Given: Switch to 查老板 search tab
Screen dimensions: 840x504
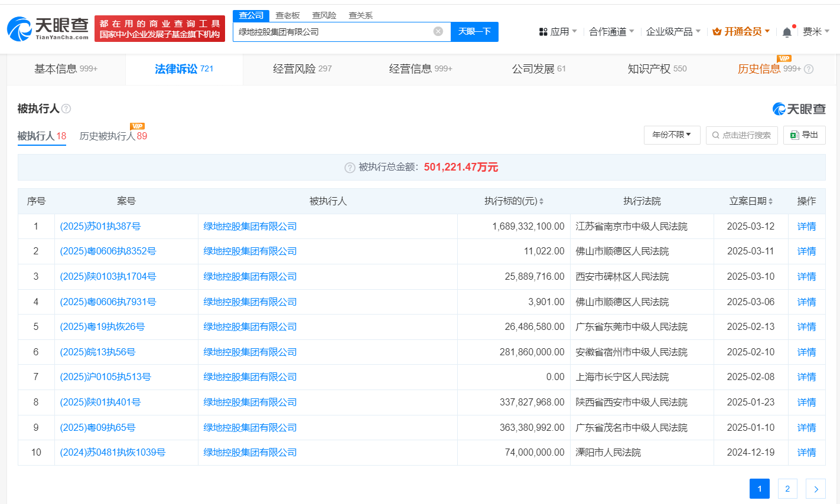Looking at the screenshot, I should tap(288, 15).
